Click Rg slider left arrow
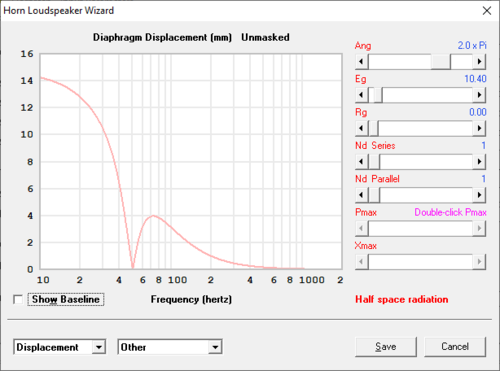500x371 pixels. [361, 128]
